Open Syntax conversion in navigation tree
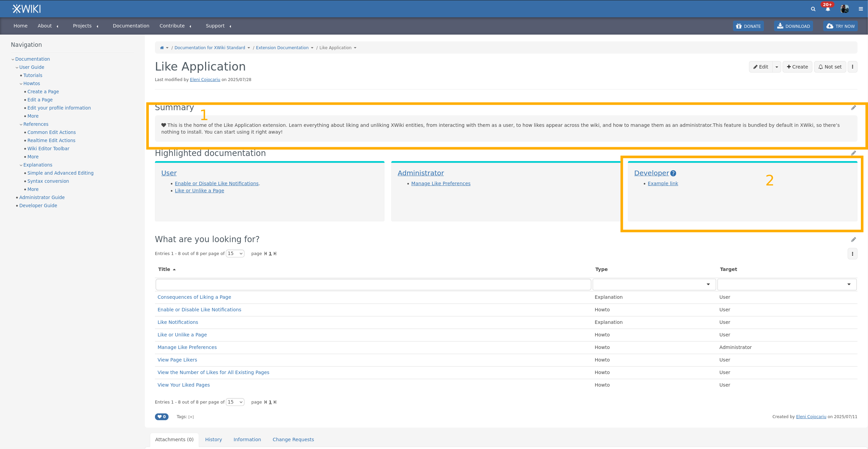 48,181
